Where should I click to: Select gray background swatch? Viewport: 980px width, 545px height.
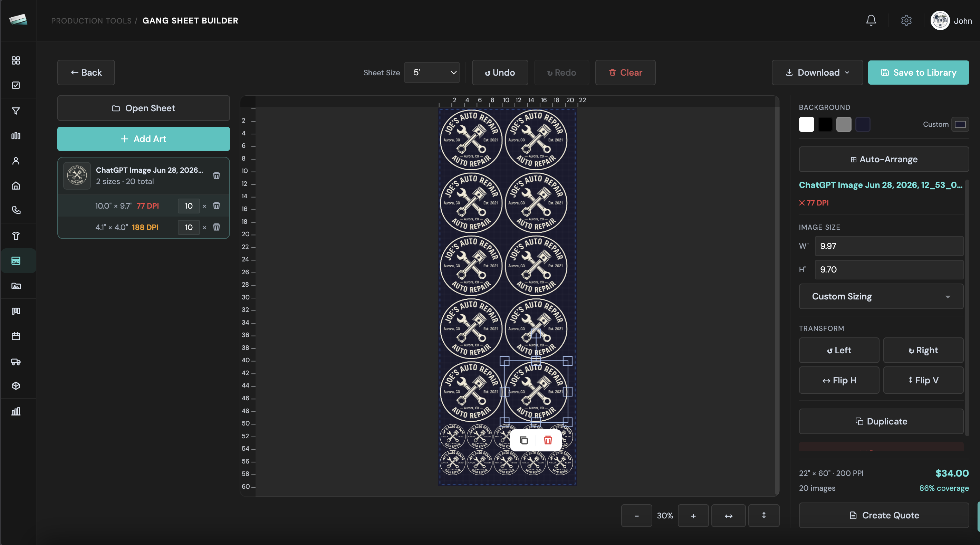pyautogui.click(x=844, y=124)
